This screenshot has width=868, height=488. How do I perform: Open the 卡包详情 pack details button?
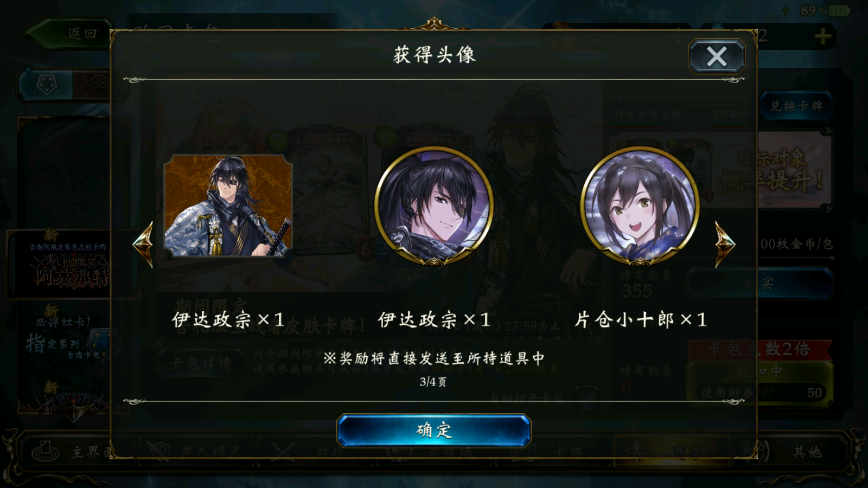pos(201,363)
